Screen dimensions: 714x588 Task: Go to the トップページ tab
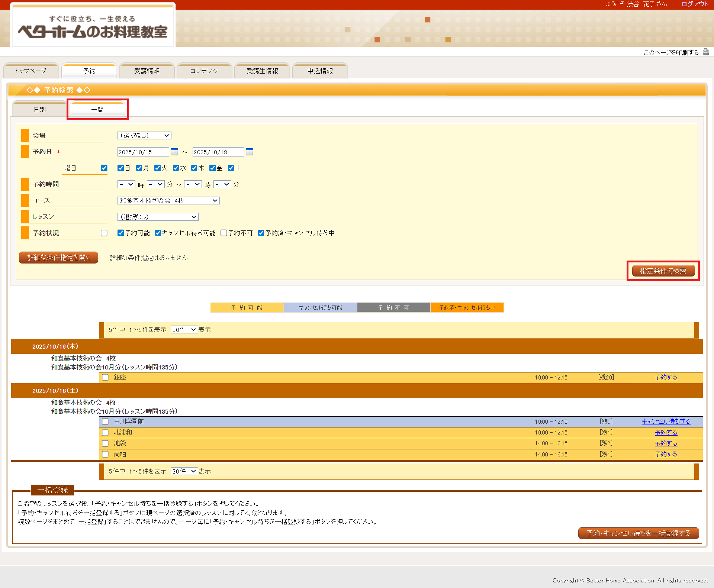pos(31,71)
